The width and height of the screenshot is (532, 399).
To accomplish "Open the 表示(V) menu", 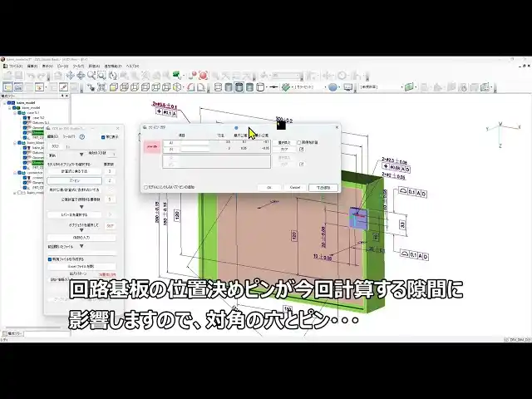I will (x=47, y=66).
